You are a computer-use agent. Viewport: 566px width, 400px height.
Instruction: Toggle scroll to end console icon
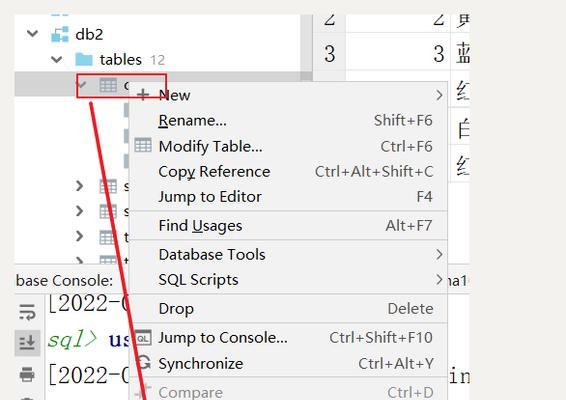[27, 342]
